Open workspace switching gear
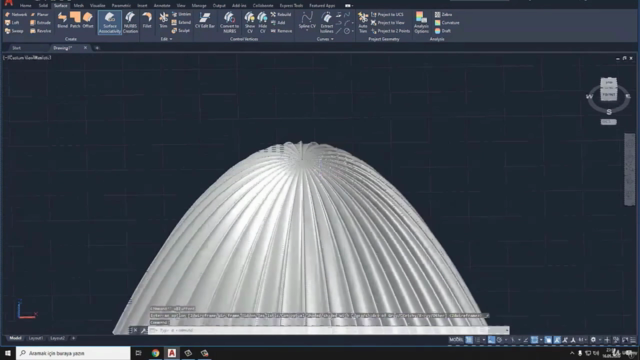 [x=593, y=340]
